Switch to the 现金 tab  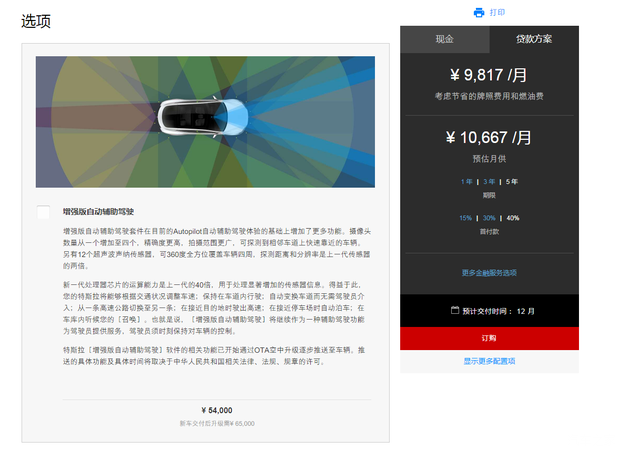tap(444, 39)
